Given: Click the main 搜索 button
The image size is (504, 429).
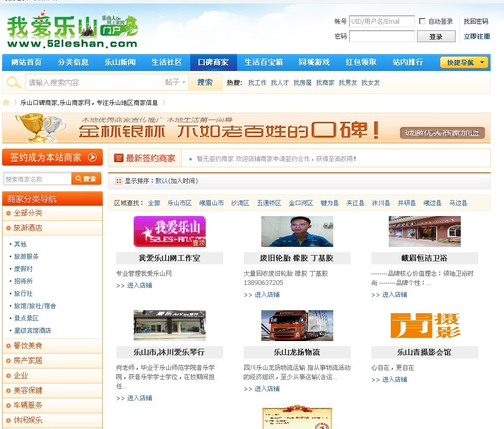Looking at the screenshot, I should coord(205,82).
